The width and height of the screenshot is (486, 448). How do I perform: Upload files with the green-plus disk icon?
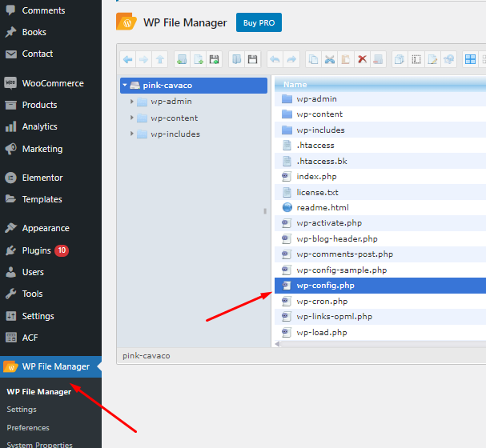coord(214,59)
